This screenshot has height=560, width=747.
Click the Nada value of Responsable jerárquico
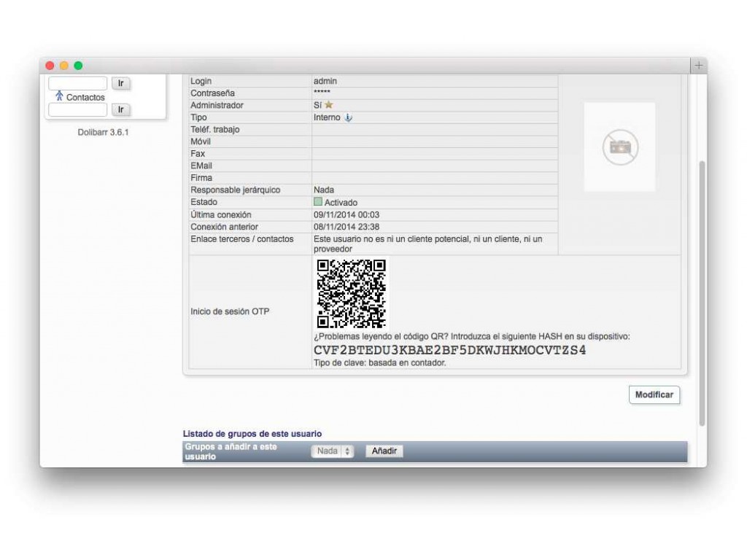point(324,190)
